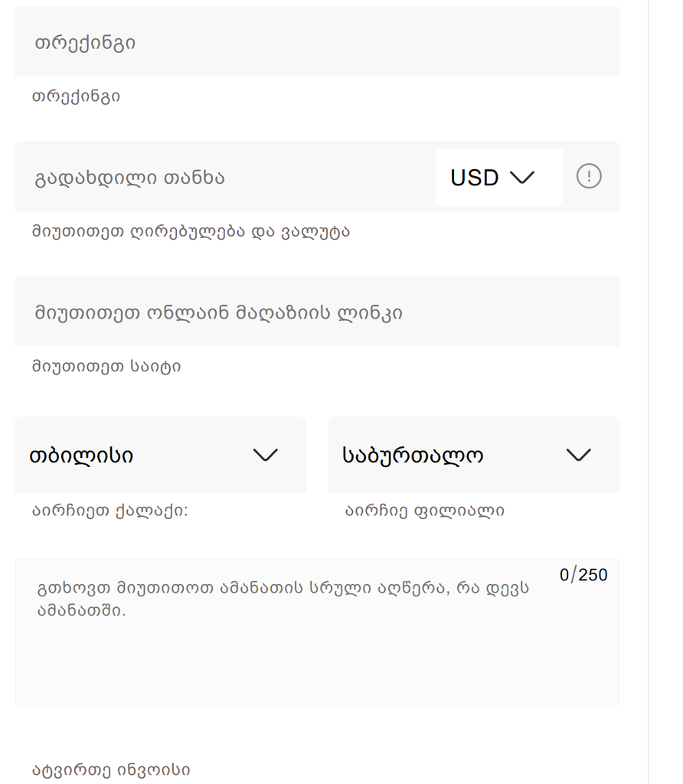Screen dimensions: 683x784
Task: Click the 0/250 character counter
Action: [x=583, y=575]
